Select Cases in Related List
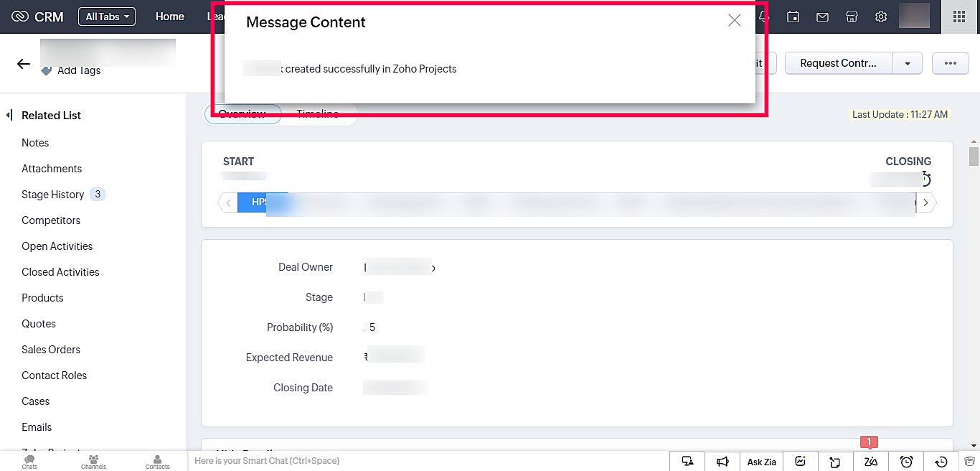This screenshot has width=980, height=471. (x=36, y=401)
